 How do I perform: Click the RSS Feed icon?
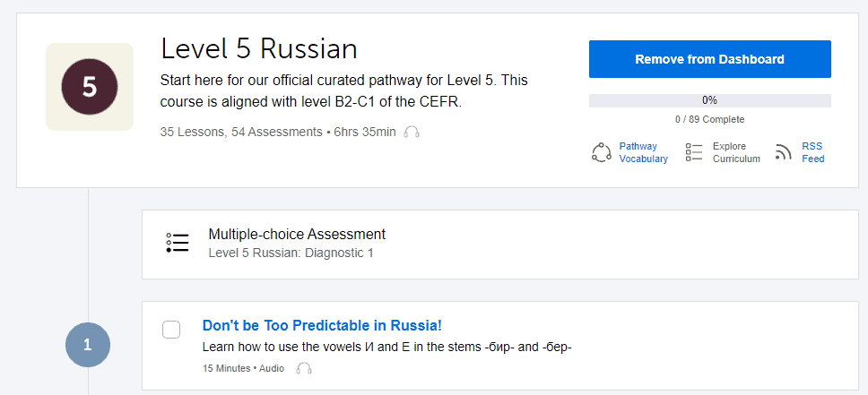pos(784,152)
